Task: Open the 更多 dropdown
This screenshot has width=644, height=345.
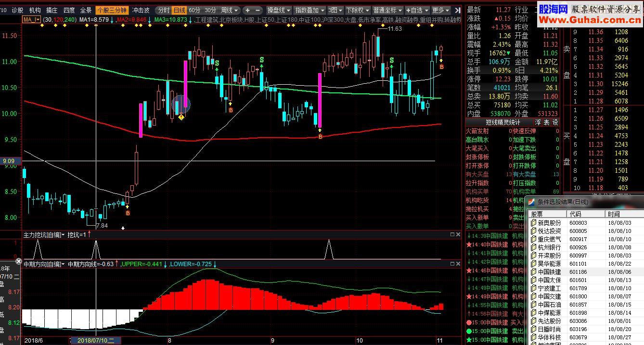Action: tap(441, 10)
